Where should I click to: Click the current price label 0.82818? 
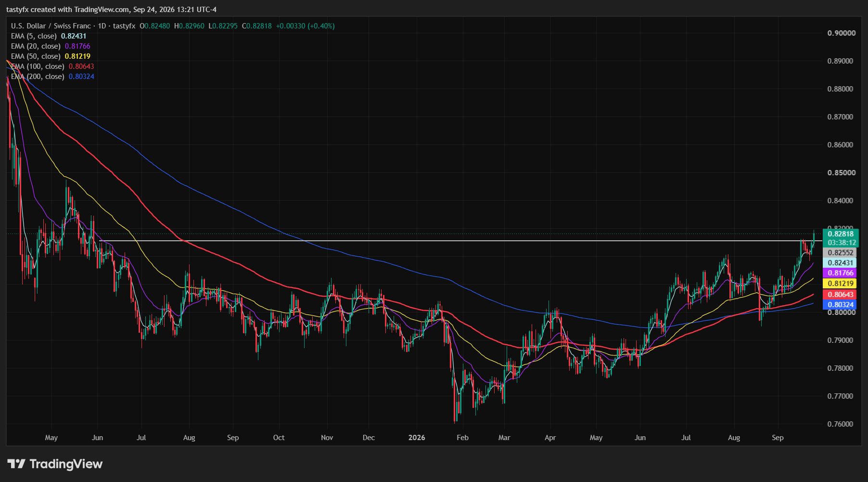[841, 234]
